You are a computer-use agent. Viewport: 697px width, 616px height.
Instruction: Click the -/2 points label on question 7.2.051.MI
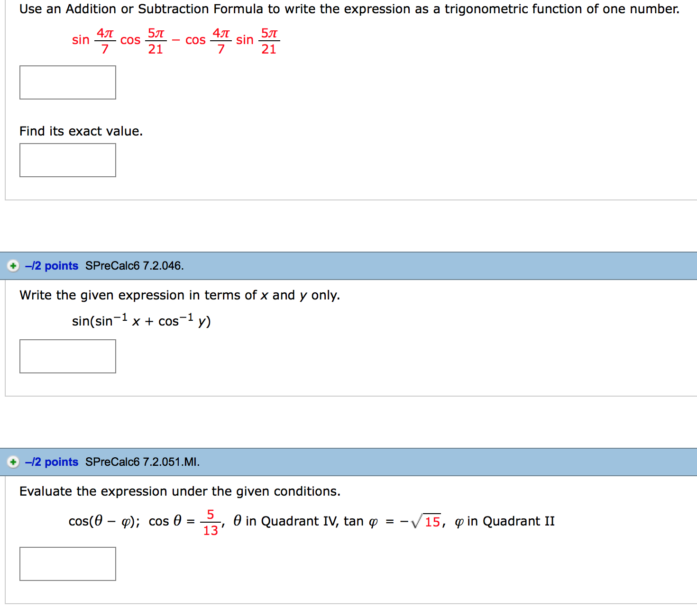tap(51, 462)
